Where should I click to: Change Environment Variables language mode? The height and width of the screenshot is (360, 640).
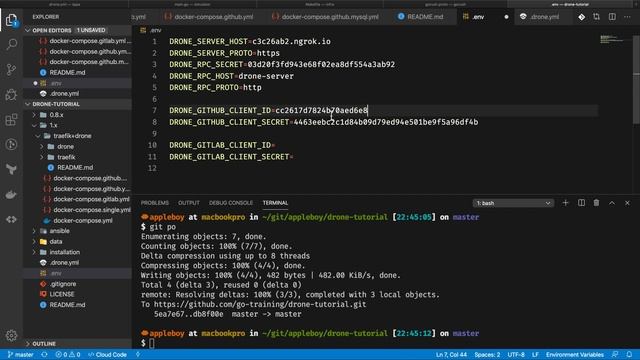coord(575,355)
